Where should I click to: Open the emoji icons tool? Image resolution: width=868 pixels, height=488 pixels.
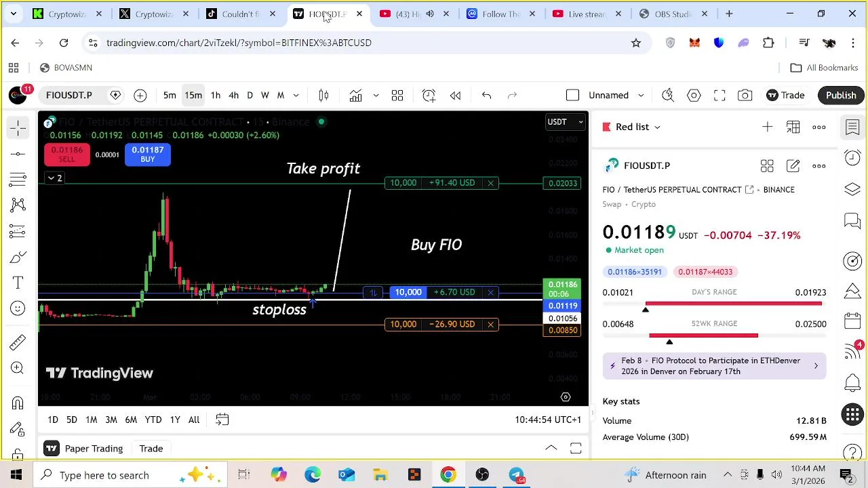[x=18, y=308]
